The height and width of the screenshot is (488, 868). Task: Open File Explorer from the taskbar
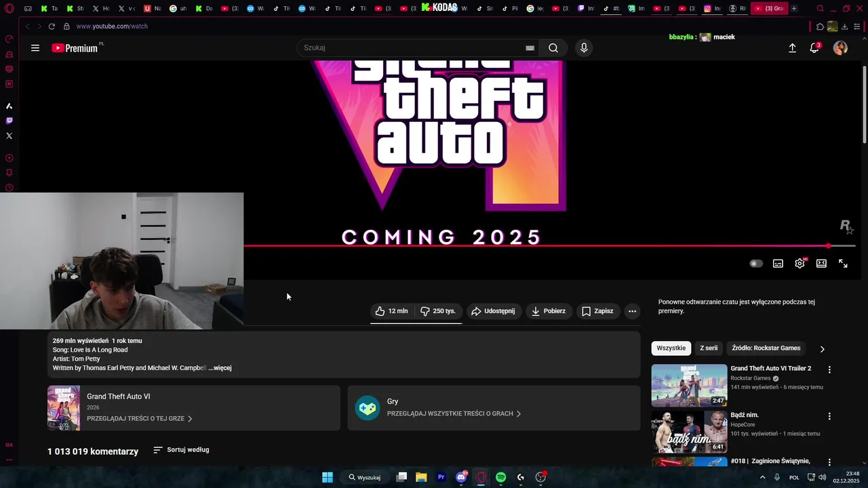(421, 477)
